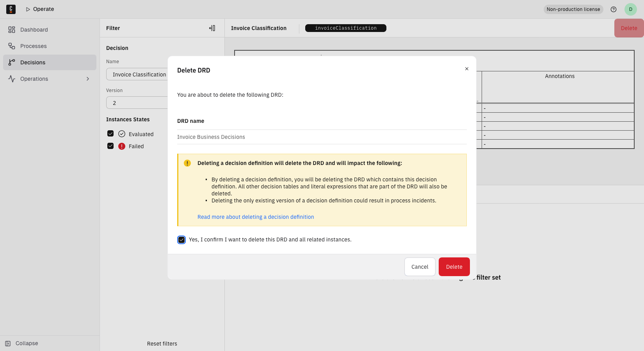The width and height of the screenshot is (644, 351).
Task: Open the decision Name dropdown
Action: (137, 74)
